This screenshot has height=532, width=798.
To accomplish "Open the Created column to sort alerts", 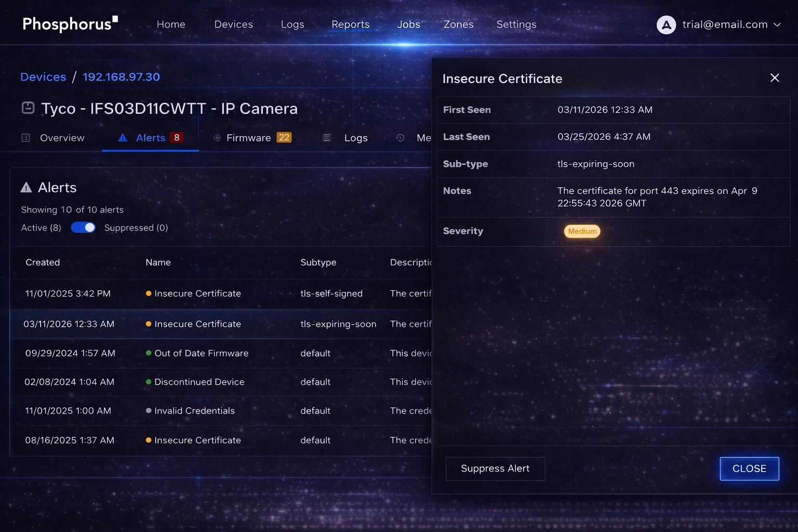I will (43, 262).
